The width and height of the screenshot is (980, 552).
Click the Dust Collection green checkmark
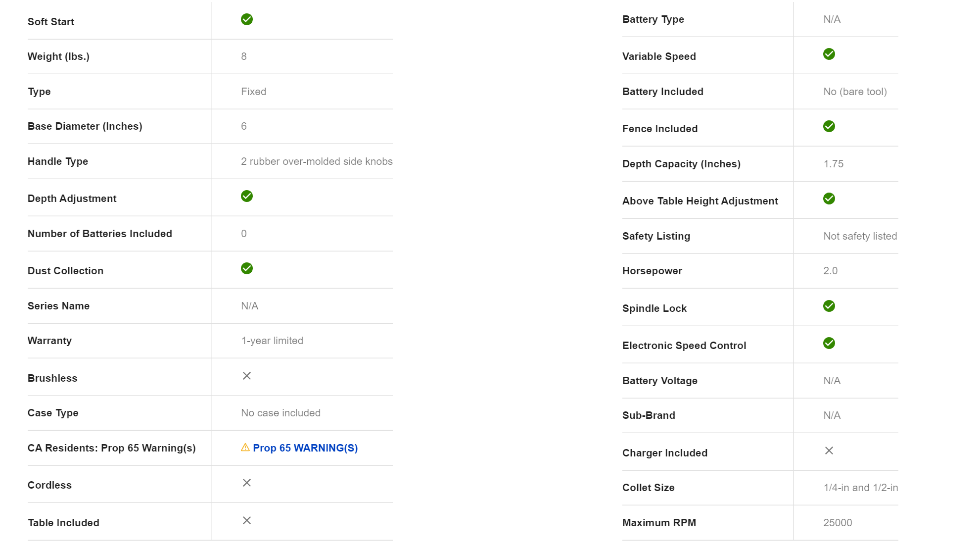(x=246, y=268)
